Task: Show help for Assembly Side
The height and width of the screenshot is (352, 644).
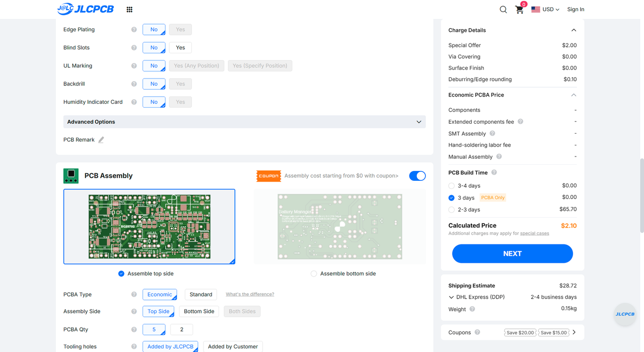Action: point(134,311)
